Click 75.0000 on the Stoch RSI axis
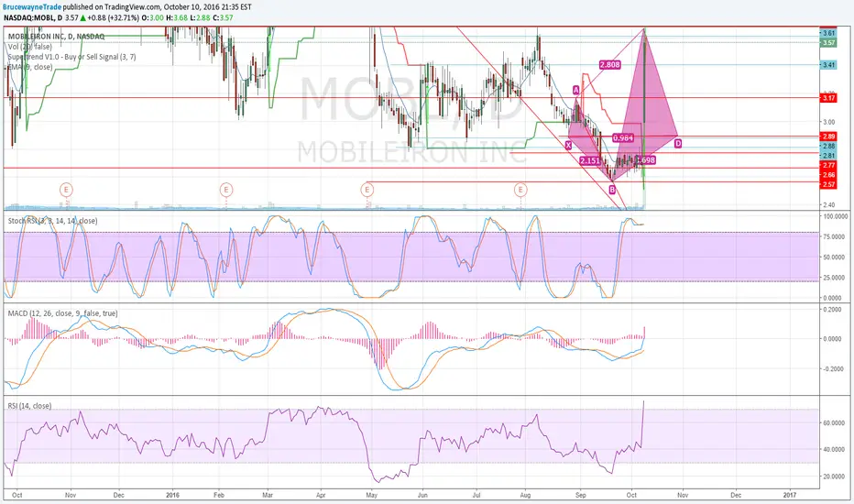The height and width of the screenshot is (504, 854). coord(837,237)
